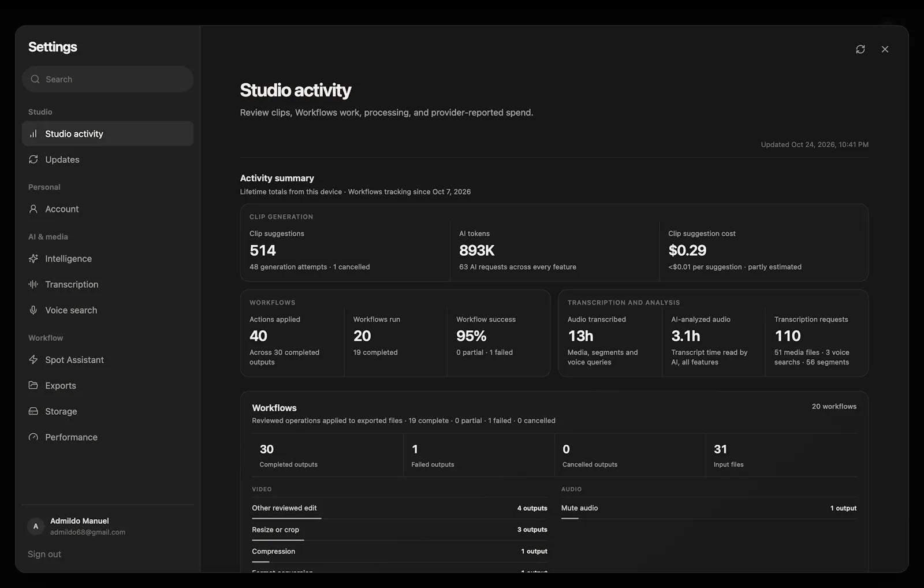Viewport: 924px width, 588px height.
Task: Click the lightning bolt icon for Spot Assistant
Action: [x=33, y=360]
